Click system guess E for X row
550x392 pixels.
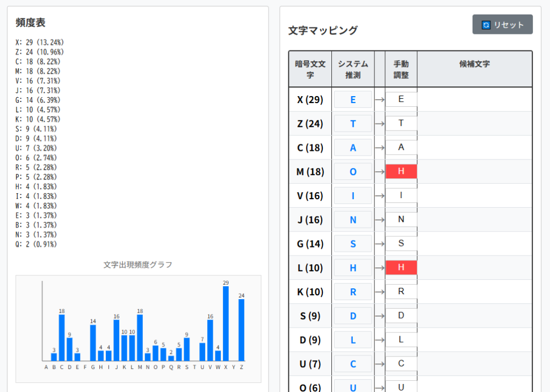353,100
